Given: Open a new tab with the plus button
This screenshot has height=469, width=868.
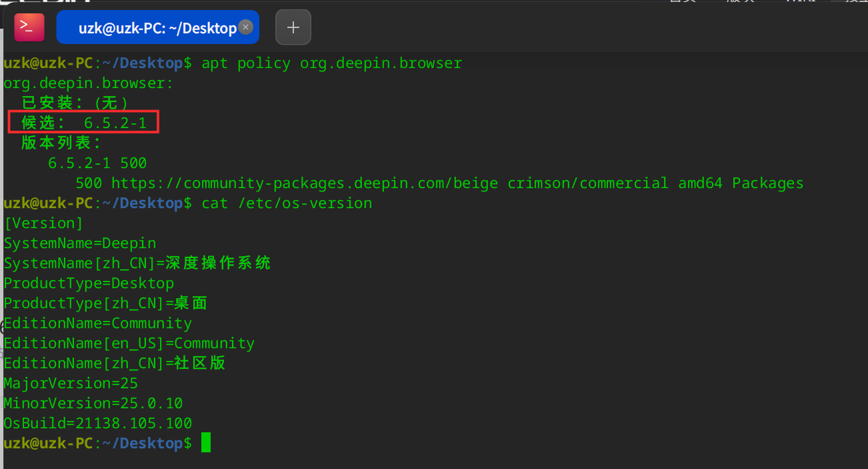Looking at the screenshot, I should coord(293,27).
